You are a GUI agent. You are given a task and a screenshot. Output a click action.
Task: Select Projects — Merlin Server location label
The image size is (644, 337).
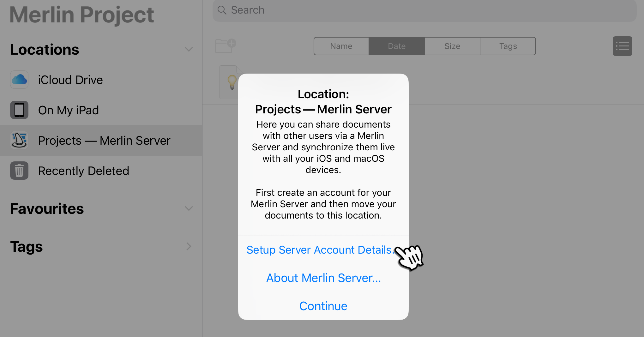tap(104, 141)
